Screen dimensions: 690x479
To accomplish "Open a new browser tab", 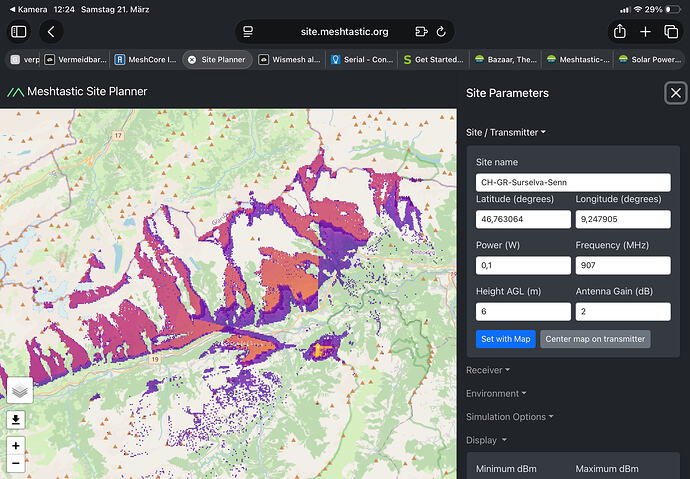I will [646, 31].
